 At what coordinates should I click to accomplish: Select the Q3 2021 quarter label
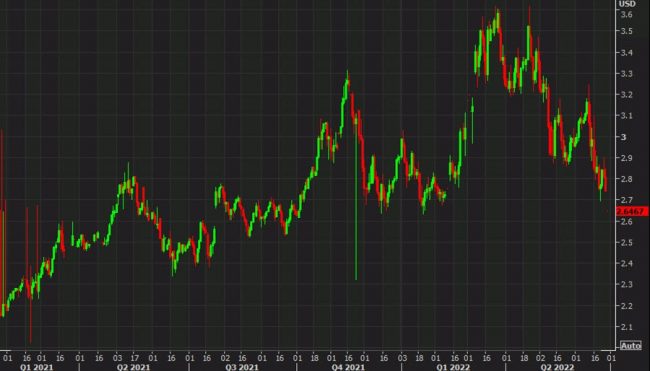click(242, 367)
